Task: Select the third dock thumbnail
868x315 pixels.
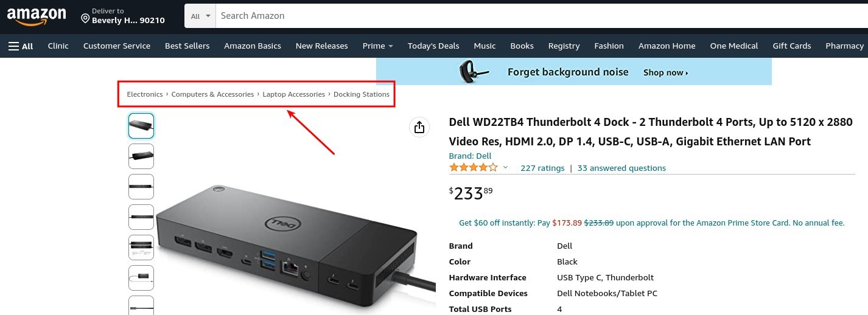Action: 141,187
